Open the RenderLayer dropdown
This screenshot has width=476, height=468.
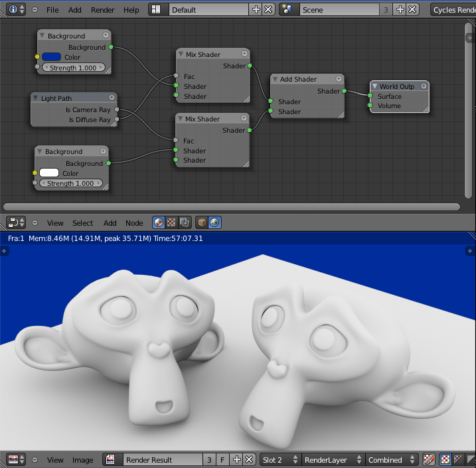(x=334, y=459)
